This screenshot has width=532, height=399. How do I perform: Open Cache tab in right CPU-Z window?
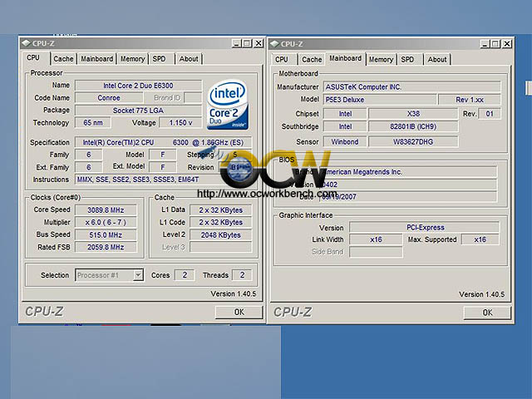312,60
